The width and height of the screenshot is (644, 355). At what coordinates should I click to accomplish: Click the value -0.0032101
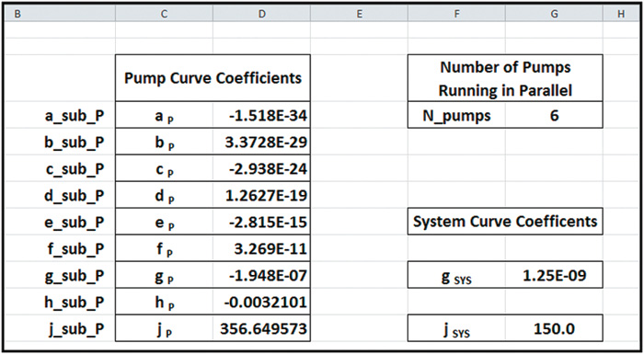click(261, 302)
